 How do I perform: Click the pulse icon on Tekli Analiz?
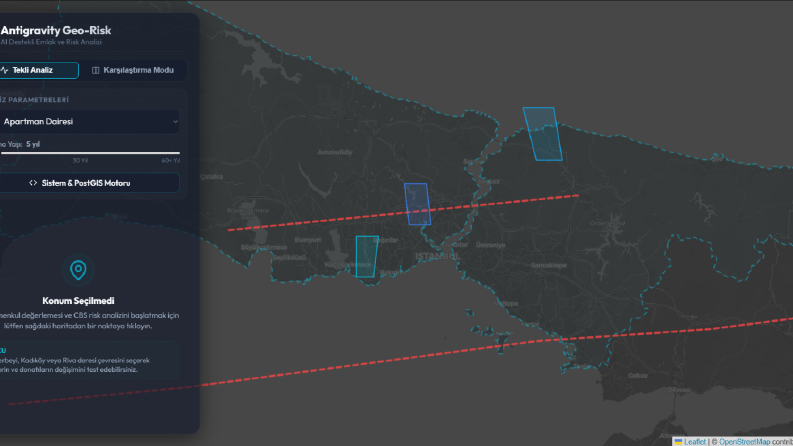(x=5, y=70)
